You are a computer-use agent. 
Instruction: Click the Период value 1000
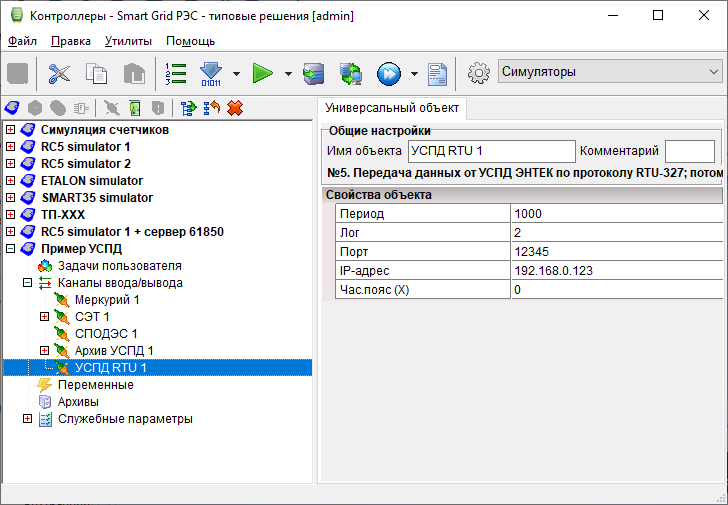click(617, 214)
